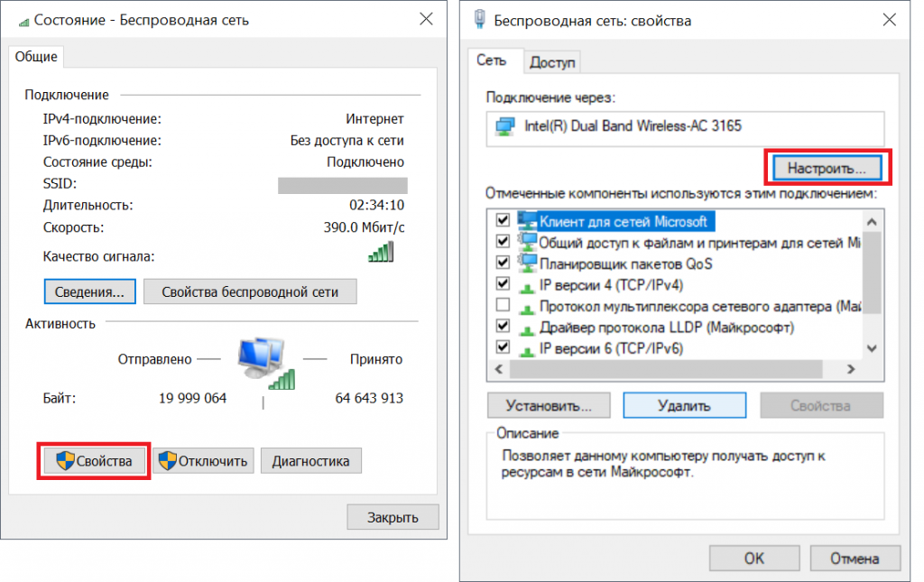Uncheck the IP version 6 checkbox

(x=503, y=347)
